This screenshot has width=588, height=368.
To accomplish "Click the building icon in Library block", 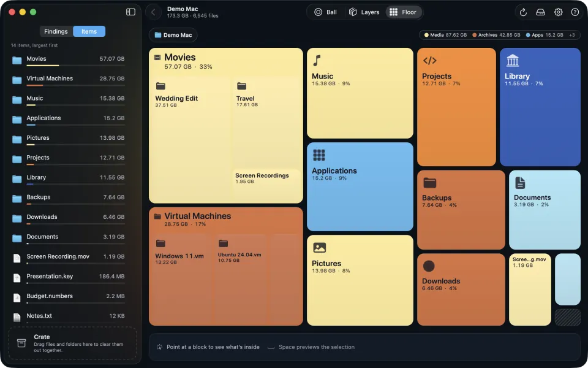I will [x=512, y=61].
